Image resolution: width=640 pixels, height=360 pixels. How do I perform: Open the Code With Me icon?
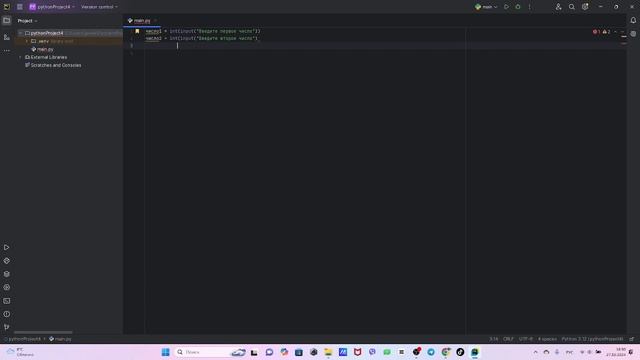point(558,7)
